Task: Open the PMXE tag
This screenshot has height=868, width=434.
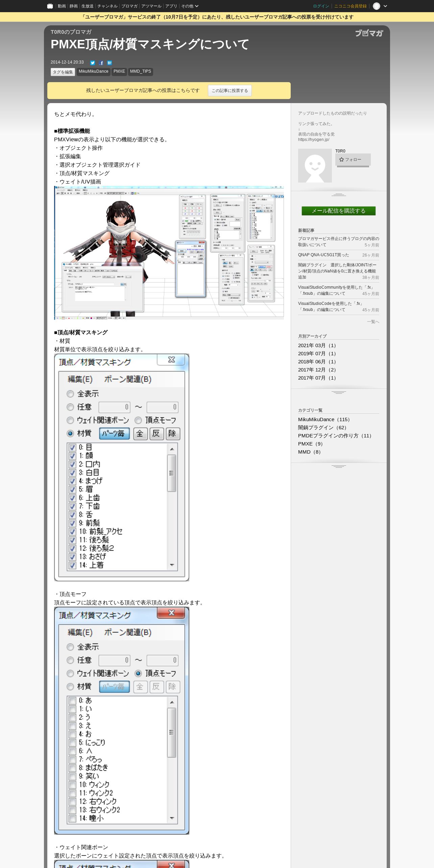Action: (119, 72)
